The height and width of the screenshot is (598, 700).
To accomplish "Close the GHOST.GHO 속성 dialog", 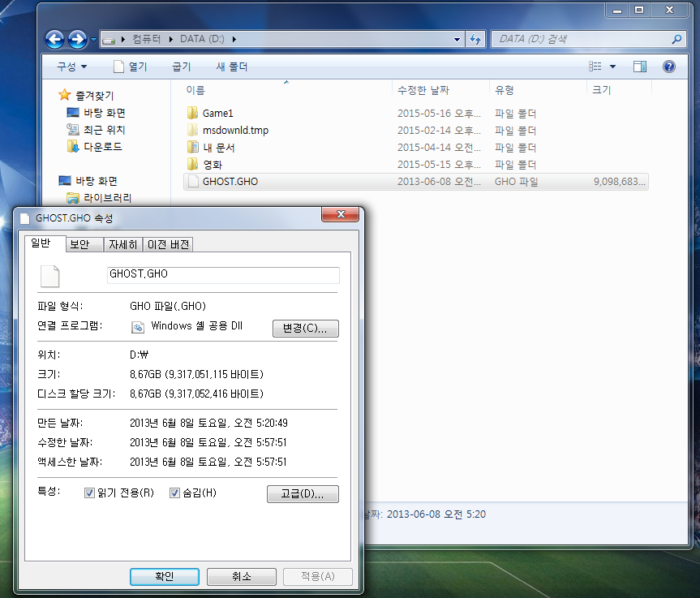I will [340, 214].
